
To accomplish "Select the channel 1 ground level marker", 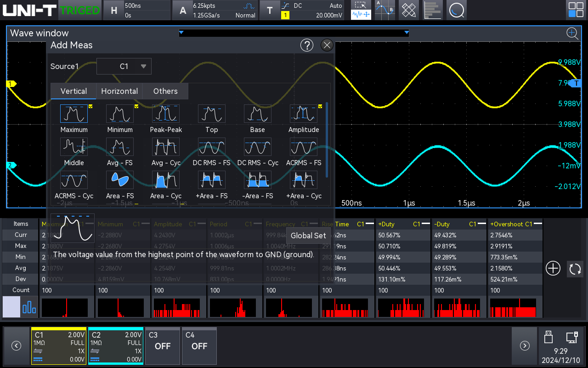I will tap(11, 84).
